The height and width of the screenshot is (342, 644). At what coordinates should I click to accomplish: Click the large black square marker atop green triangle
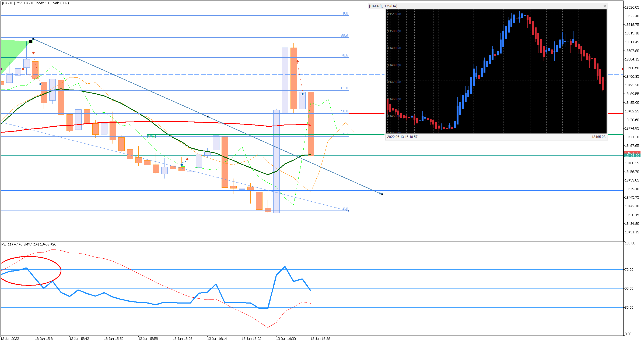(x=31, y=41)
